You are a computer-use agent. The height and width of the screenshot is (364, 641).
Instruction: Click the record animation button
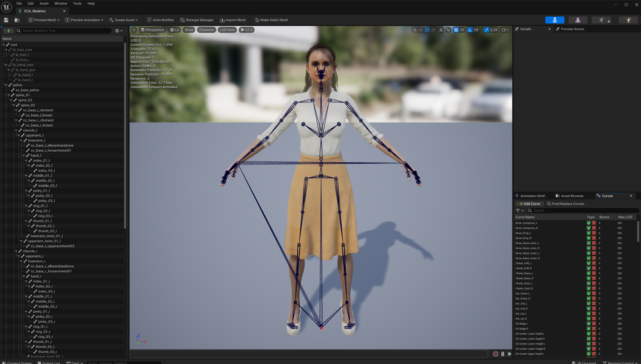495,354
